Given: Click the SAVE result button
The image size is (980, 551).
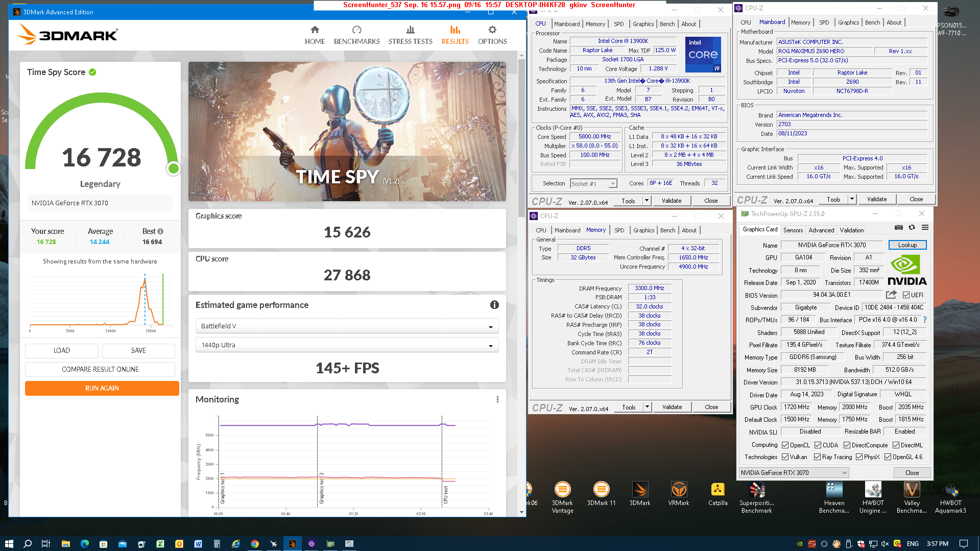Looking at the screenshot, I should click(x=138, y=350).
